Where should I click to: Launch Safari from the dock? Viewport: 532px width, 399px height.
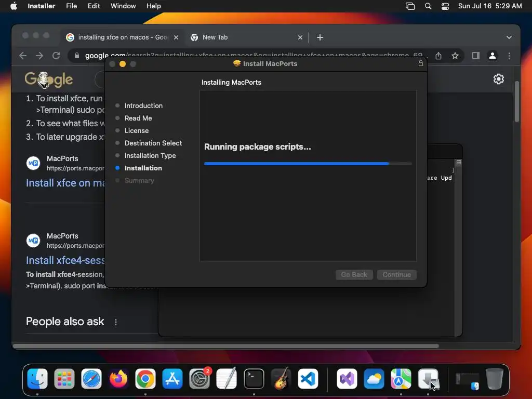[91, 379]
